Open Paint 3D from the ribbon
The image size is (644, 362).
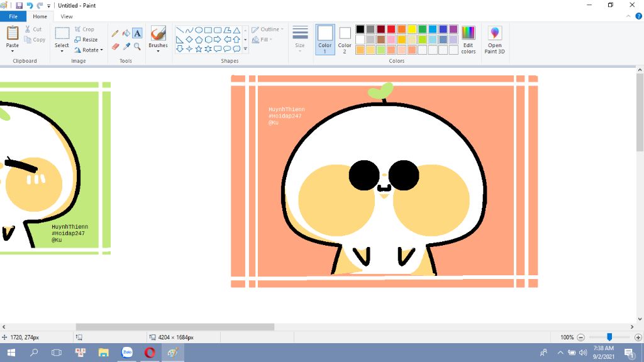[494, 40]
